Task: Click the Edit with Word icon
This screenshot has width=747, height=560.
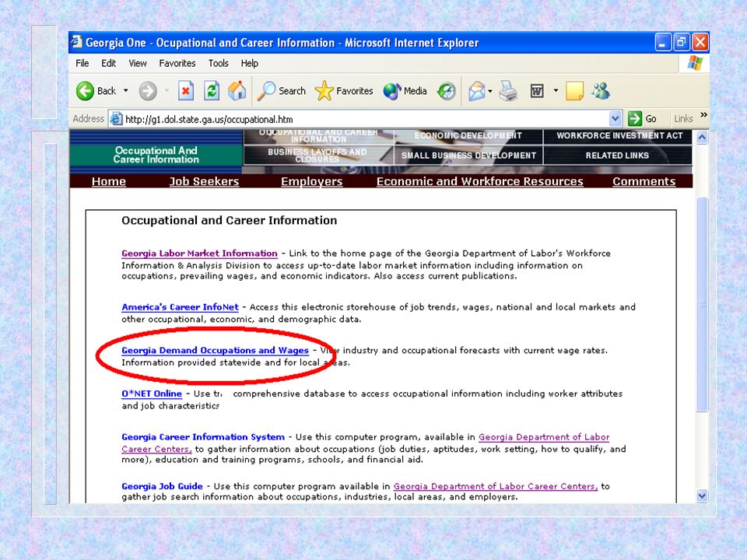Action: (x=537, y=90)
